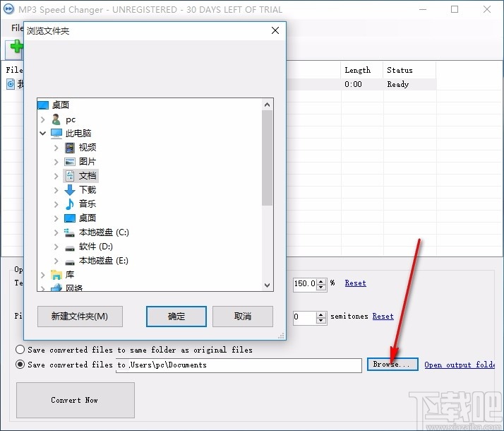Viewport: 504px width, 431px height.
Task: Choose save converted files to custom folder
Action: 20,365
